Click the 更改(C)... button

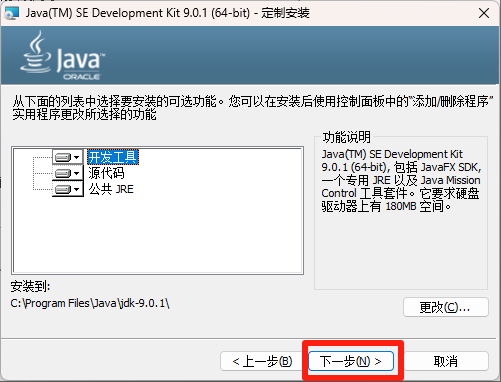tap(446, 307)
